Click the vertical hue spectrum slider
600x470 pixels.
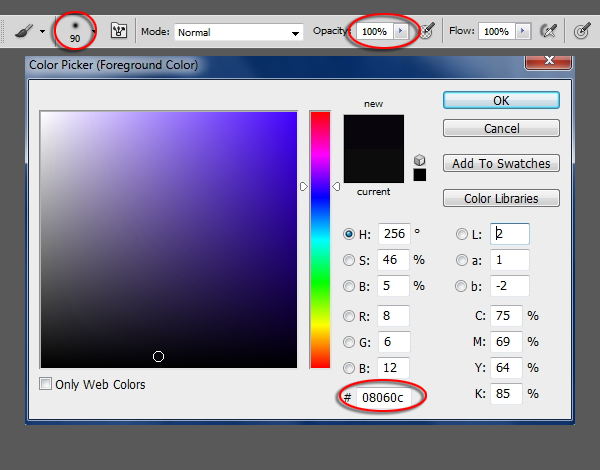pos(320,240)
